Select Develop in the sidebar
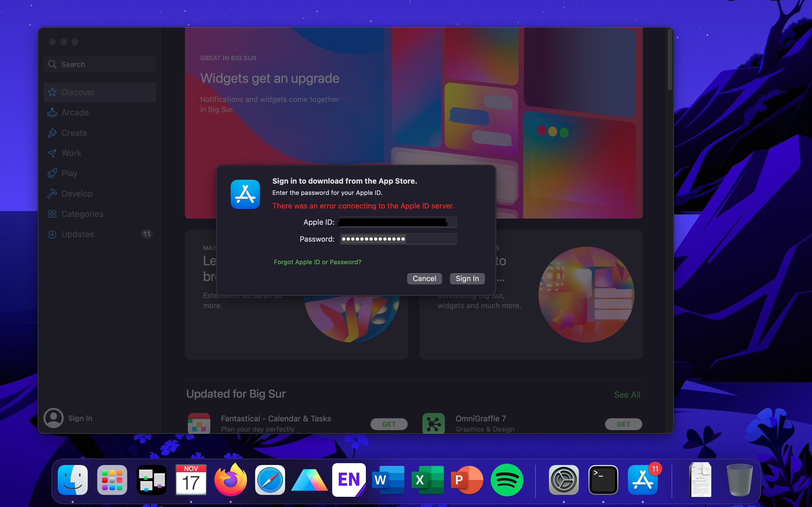812x507 pixels. pos(77,194)
